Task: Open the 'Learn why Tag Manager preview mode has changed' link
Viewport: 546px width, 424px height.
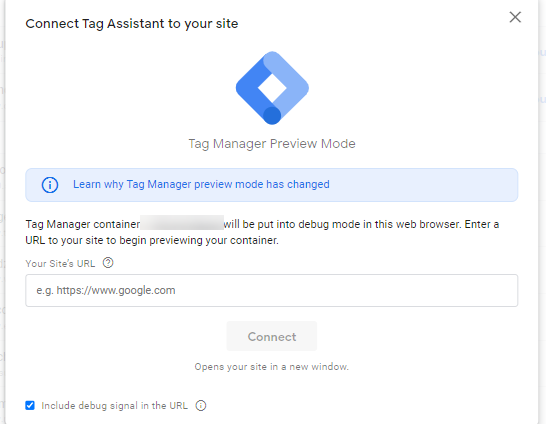Action: tap(201, 184)
